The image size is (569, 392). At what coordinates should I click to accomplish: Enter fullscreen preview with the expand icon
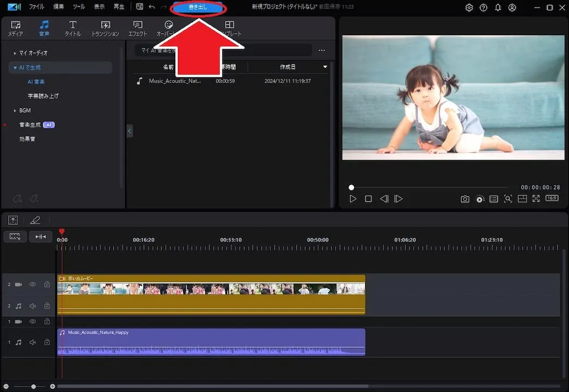(x=536, y=198)
